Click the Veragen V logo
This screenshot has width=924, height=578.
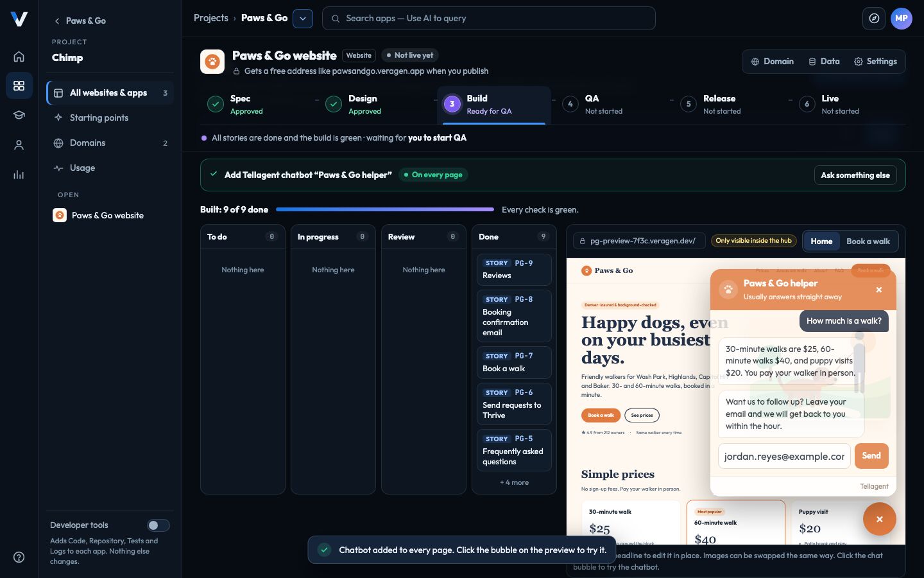(19, 19)
